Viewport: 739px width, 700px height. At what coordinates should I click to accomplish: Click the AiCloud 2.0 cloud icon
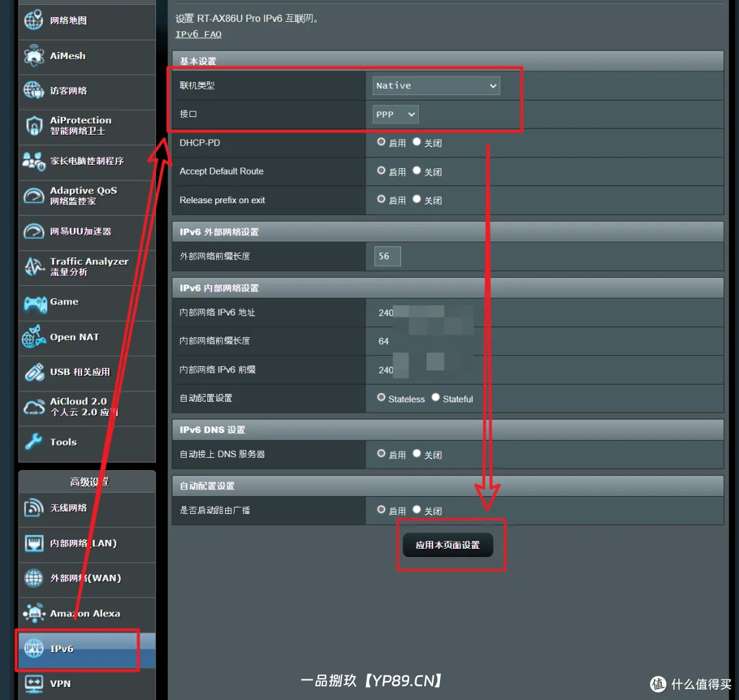click(x=34, y=407)
